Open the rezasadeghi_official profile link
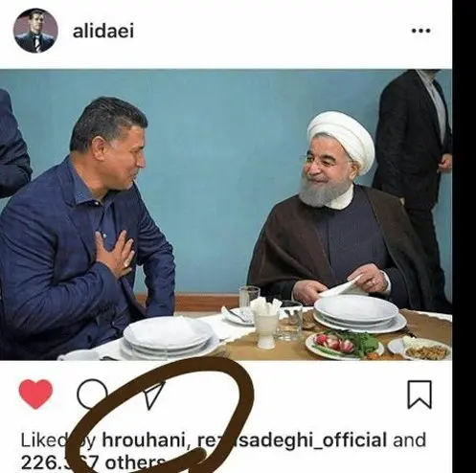Screen dimensions: 476x473 click(292, 439)
